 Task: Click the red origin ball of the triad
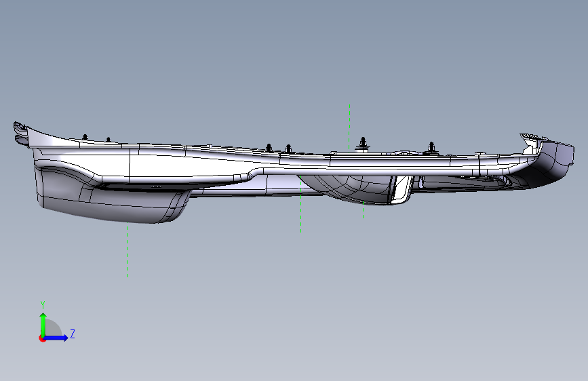point(42,338)
